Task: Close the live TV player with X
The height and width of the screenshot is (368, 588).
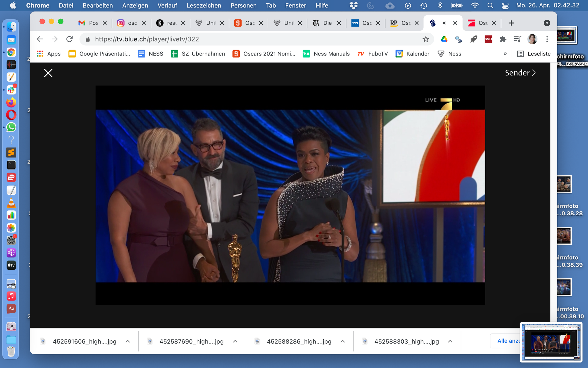Action: 48,73
